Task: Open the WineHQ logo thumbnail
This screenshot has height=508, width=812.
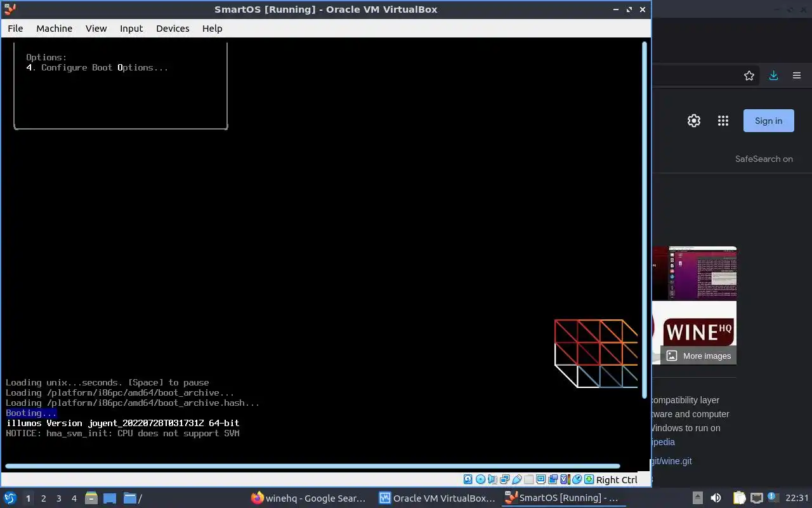Action: (x=694, y=332)
